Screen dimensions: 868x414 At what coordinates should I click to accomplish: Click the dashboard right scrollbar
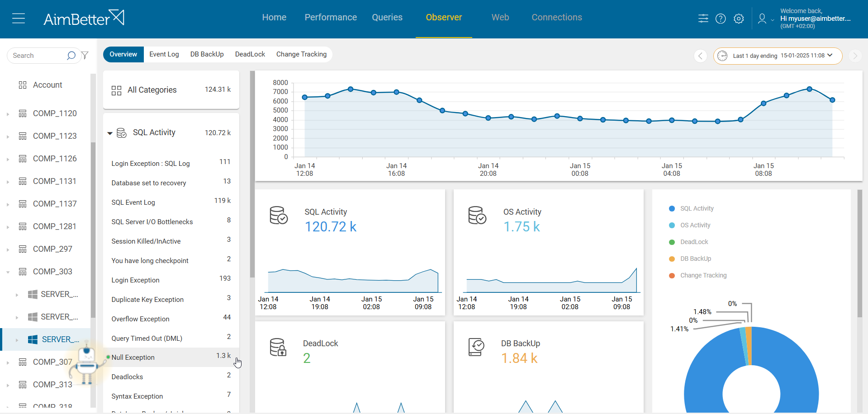click(x=859, y=253)
